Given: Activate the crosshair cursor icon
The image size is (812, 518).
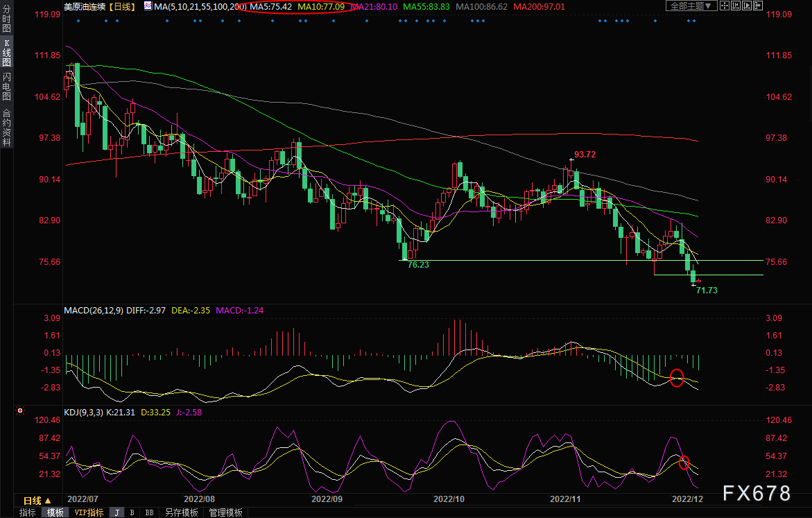Looking at the screenshot, I should tap(725, 6).
